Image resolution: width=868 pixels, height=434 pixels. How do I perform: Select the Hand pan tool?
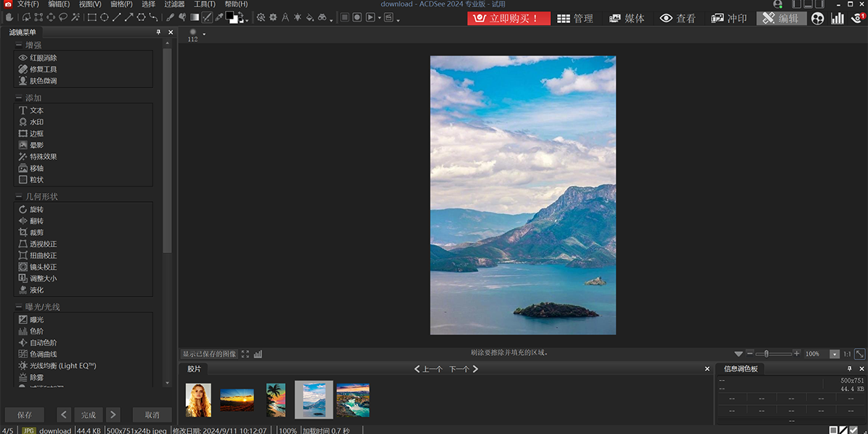click(x=9, y=17)
